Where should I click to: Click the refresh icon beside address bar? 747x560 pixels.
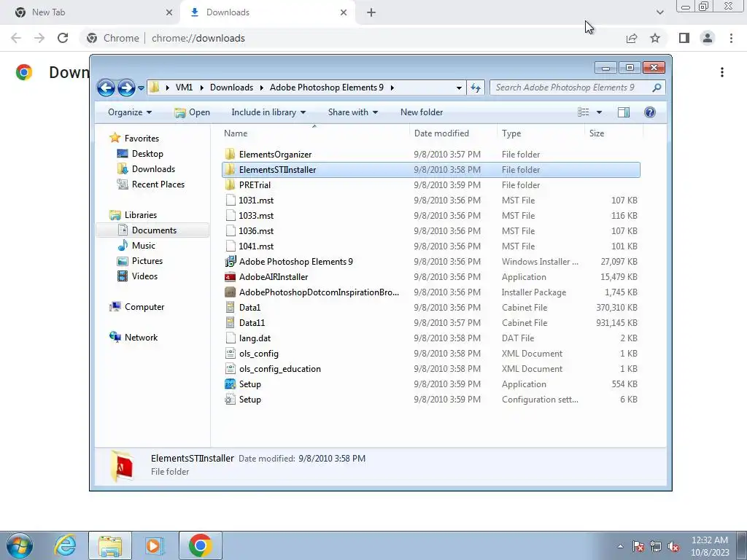[x=476, y=87]
